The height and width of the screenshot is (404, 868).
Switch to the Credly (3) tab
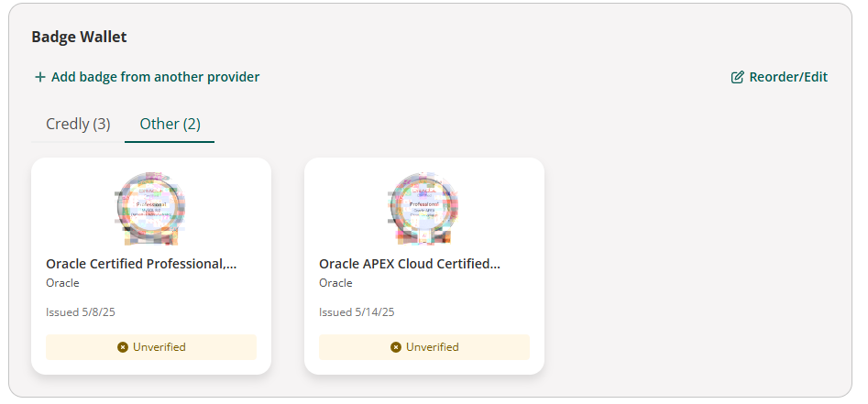point(78,124)
